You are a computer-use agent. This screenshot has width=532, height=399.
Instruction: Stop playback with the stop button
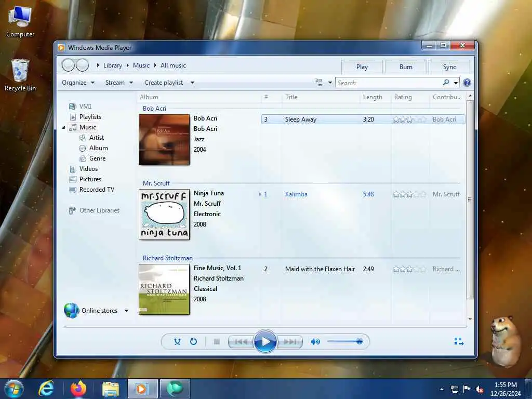(217, 342)
